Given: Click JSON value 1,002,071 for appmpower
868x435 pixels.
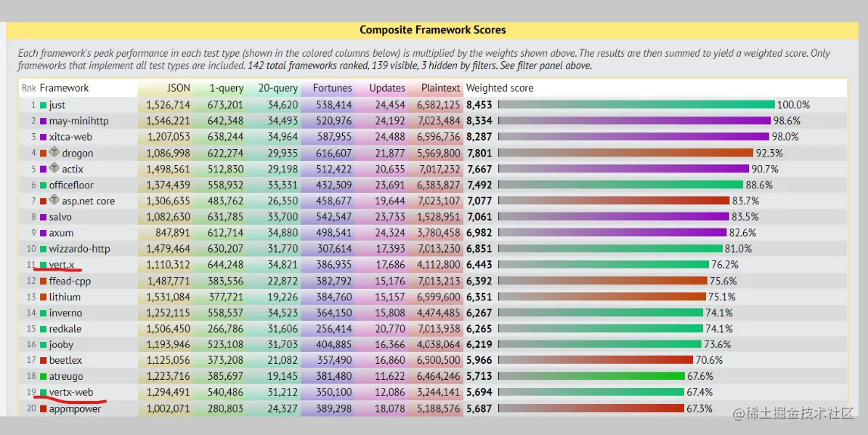Looking at the screenshot, I should (168, 409).
